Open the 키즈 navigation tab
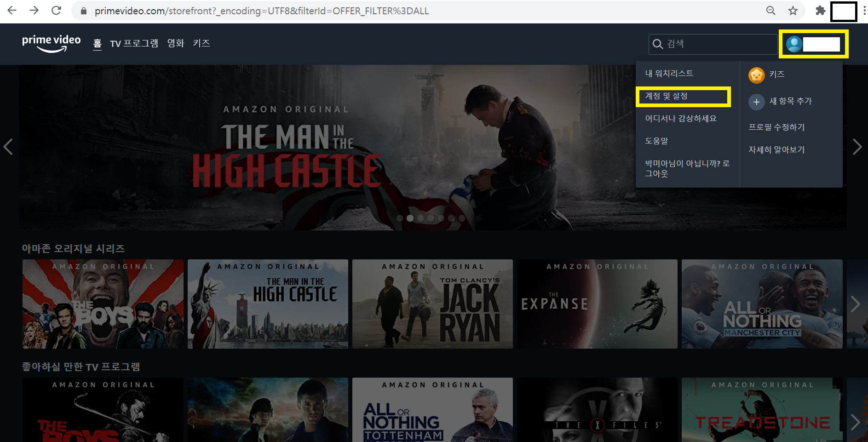This screenshot has width=868, height=442. click(x=201, y=43)
